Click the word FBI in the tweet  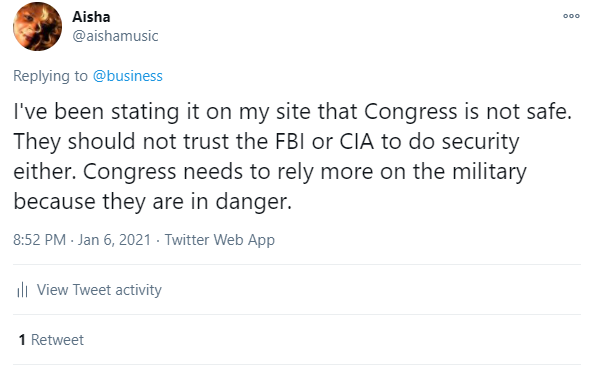(289, 141)
